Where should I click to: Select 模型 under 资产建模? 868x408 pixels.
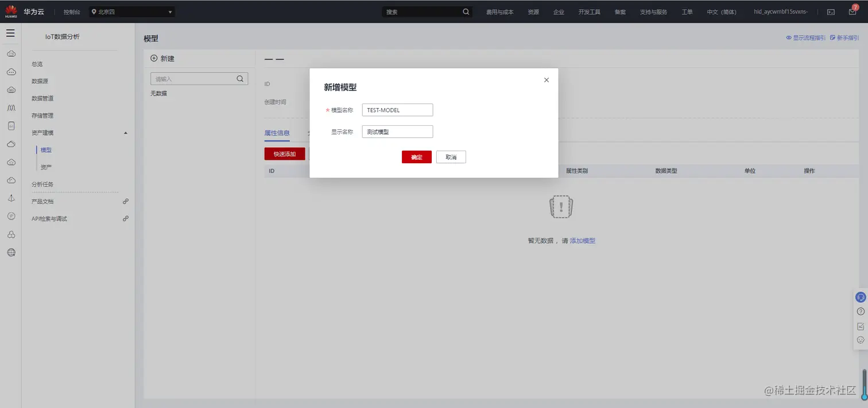(46, 150)
